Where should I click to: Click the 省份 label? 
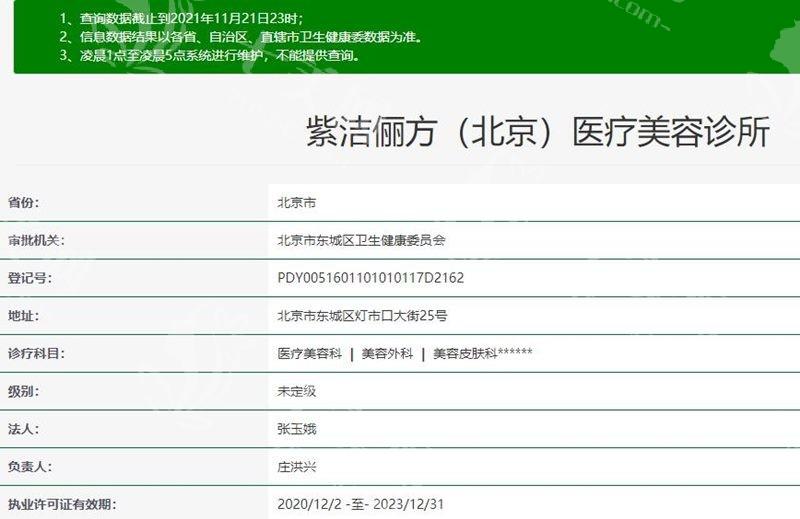pyautogui.click(x=23, y=202)
